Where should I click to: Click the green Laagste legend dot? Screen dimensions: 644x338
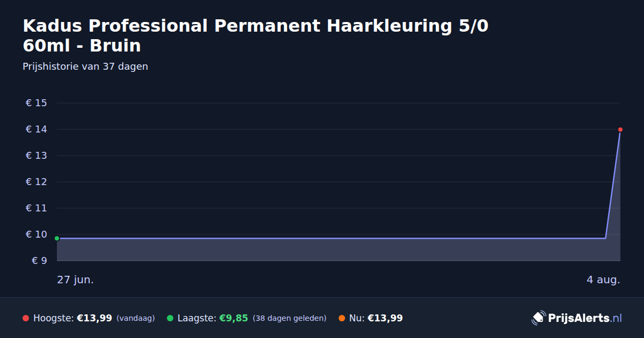click(170, 318)
